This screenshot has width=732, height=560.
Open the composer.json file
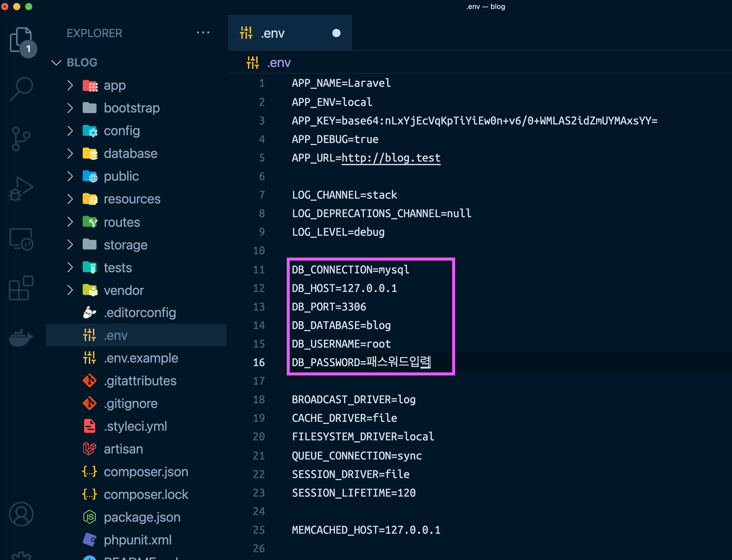tap(146, 472)
